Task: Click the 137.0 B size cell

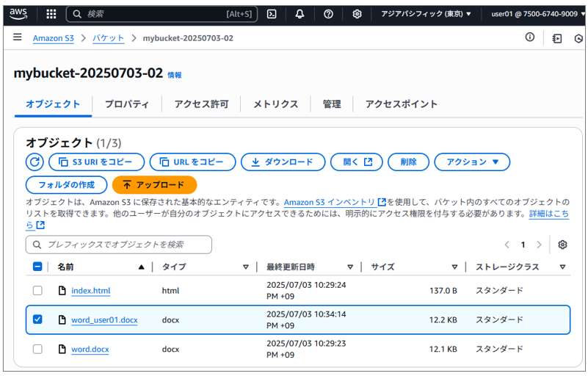Action: pyautogui.click(x=443, y=290)
